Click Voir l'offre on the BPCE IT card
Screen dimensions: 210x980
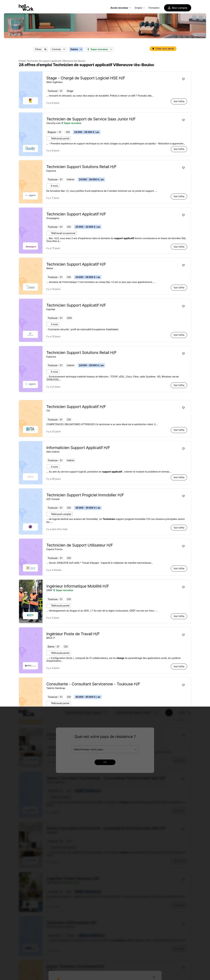tap(179, 667)
